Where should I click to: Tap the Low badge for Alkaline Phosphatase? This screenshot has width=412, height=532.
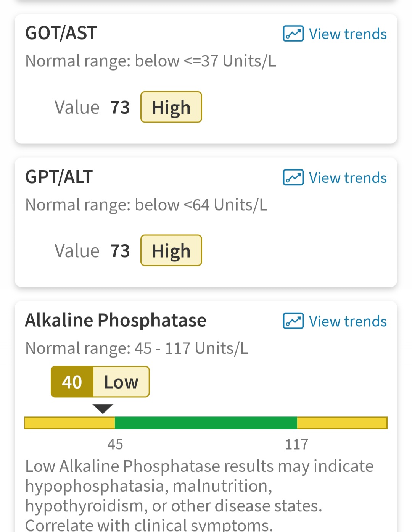(121, 382)
